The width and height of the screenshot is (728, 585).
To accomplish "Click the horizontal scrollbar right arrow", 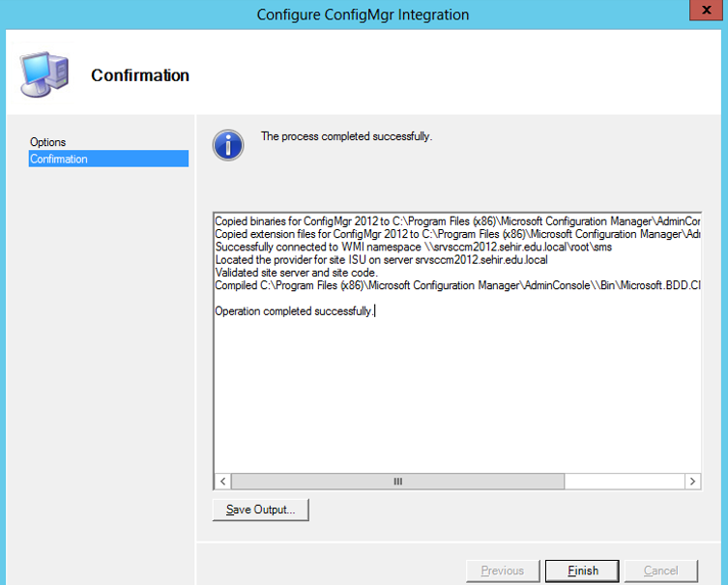I will click(x=693, y=482).
